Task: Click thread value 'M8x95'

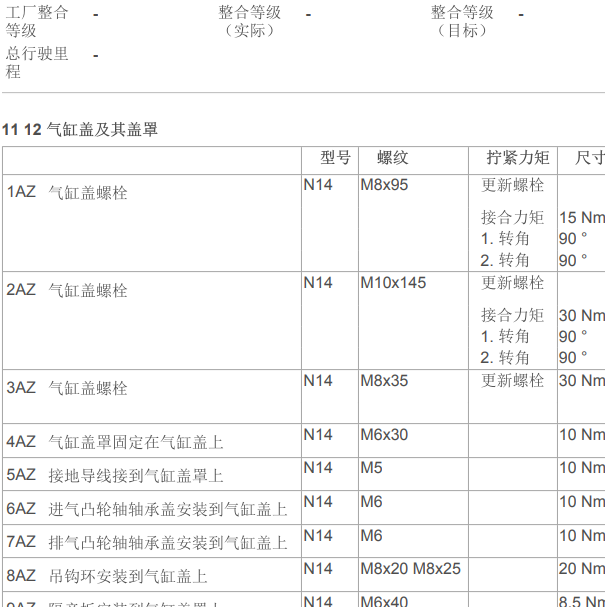Action: tap(384, 185)
